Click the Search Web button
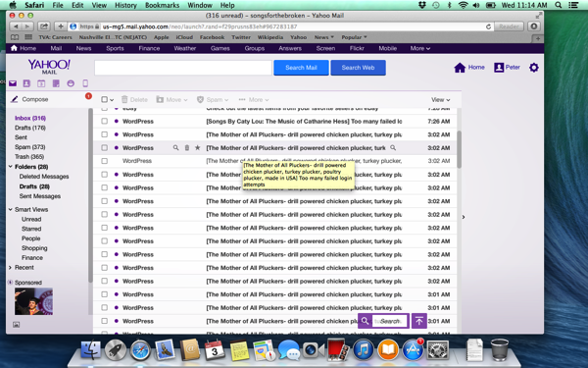The image size is (588, 368). coord(358,68)
